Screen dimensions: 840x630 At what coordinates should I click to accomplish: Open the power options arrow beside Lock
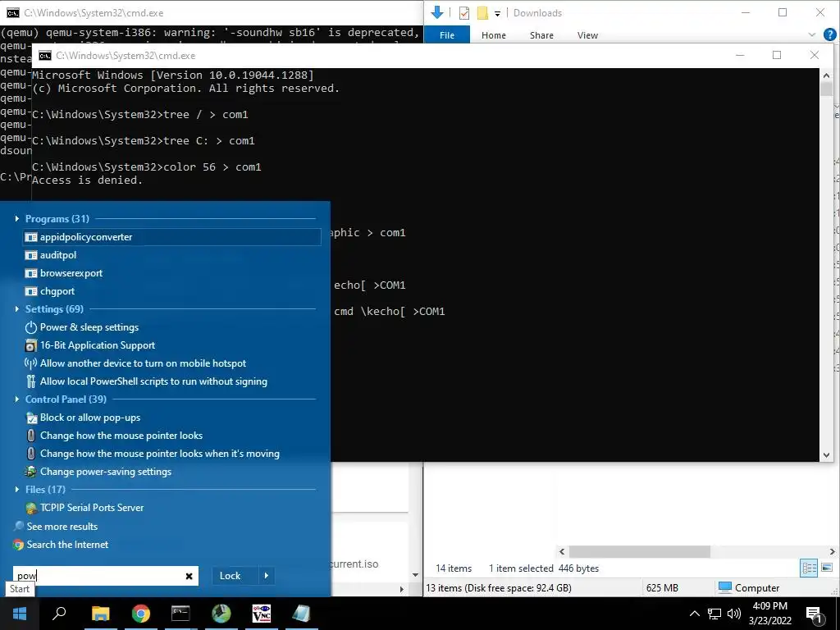pos(267,576)
